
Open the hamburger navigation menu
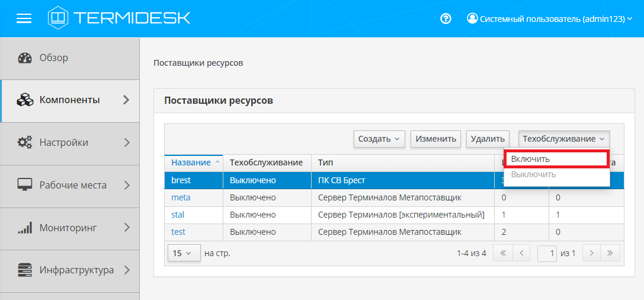pos(24,18)
